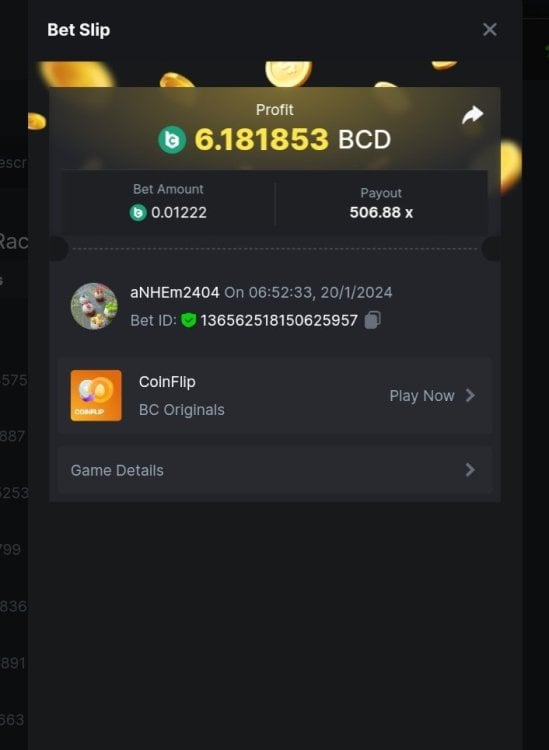This screenshot has width=549, height=750.
Task: Click the Game Details chevron arrow
Action: (470, 470)
